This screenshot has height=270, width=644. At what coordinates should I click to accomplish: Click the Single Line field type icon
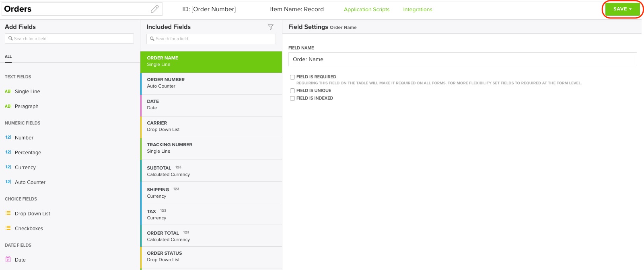point(8,91)
